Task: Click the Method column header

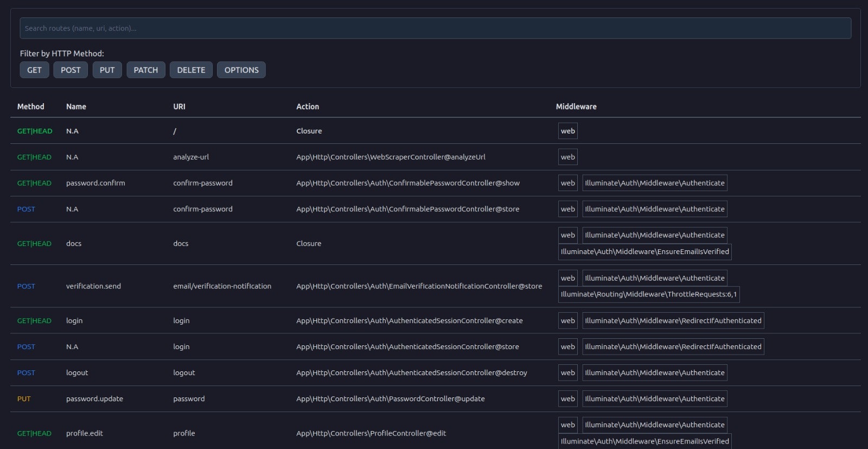Action: (x=31, y=106)
